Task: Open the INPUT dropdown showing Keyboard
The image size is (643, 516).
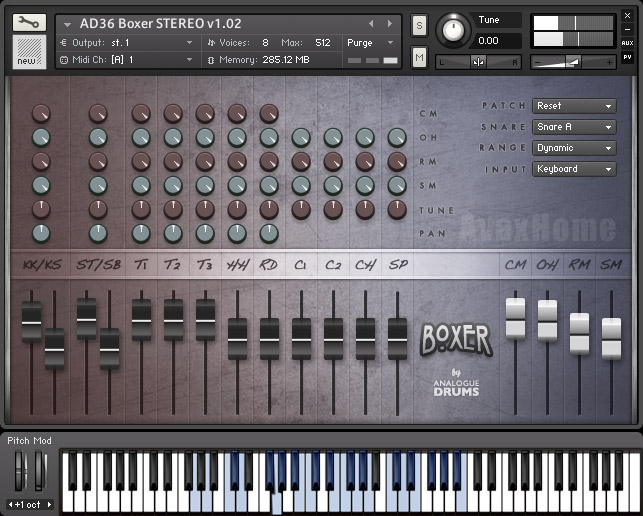Action: pyautogui.click(x=574, y=169)
